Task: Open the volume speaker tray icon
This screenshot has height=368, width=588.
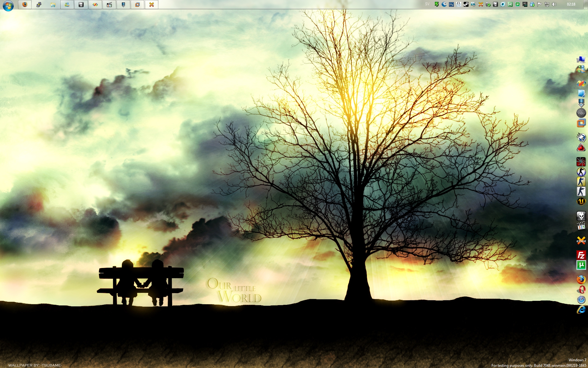Action: tap(554, 4)
